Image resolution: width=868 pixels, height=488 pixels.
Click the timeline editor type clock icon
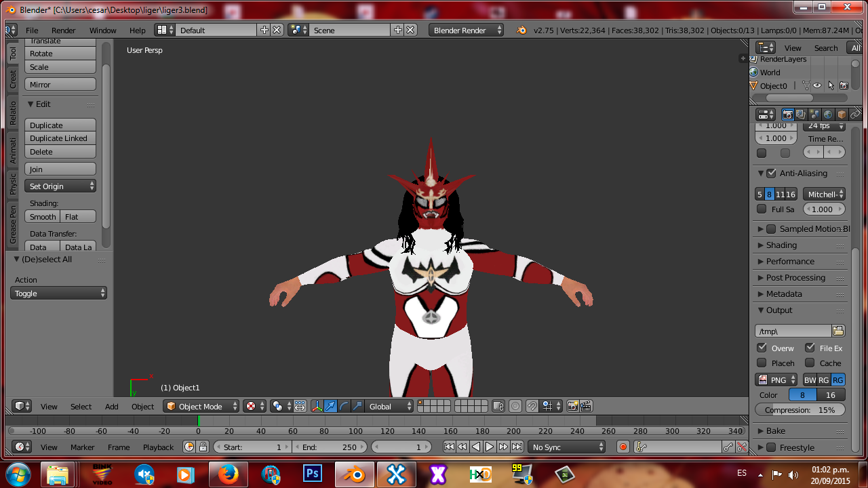[x=22, y=447]
